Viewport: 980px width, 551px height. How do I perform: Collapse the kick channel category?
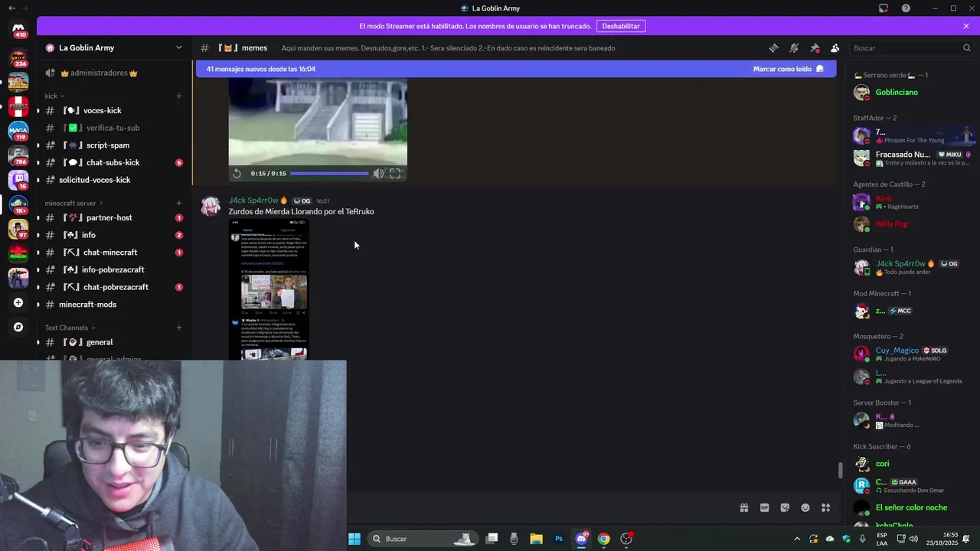54,96
